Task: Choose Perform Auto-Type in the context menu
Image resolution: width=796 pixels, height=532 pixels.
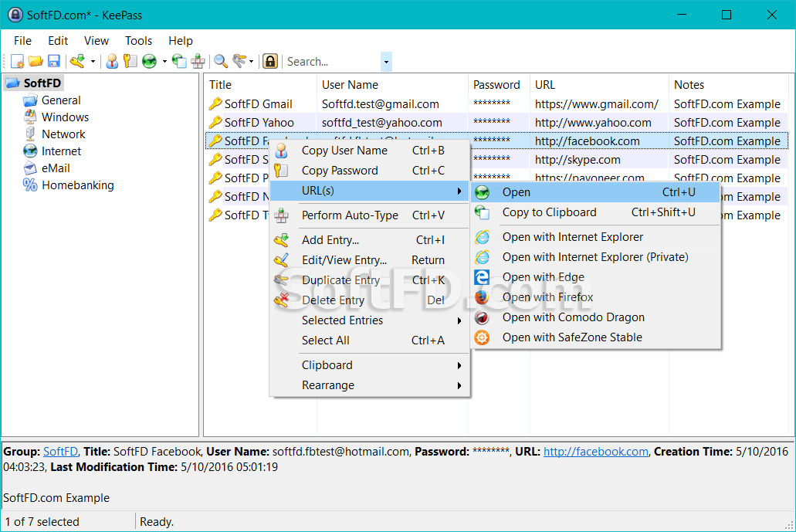Action: pos(369,215)
